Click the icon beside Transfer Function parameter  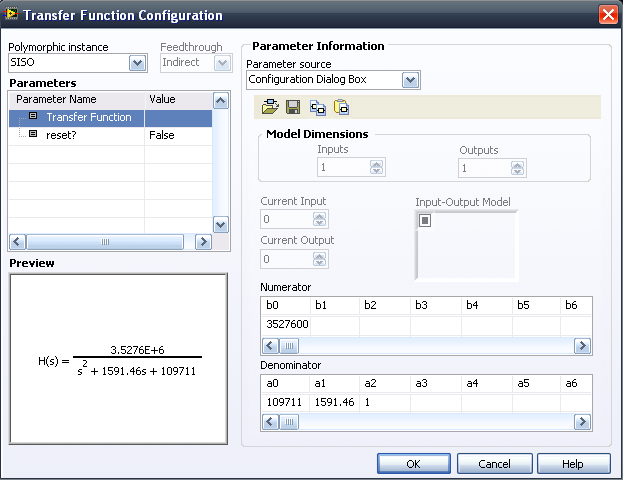pyautogui.click(x=33, y=117)
